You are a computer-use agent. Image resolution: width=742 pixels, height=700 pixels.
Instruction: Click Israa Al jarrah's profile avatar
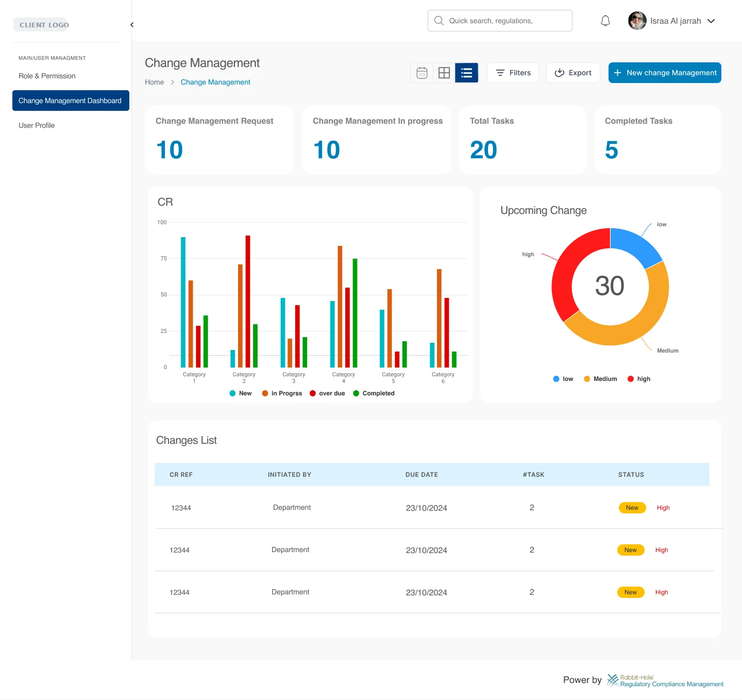pos(637,21)
